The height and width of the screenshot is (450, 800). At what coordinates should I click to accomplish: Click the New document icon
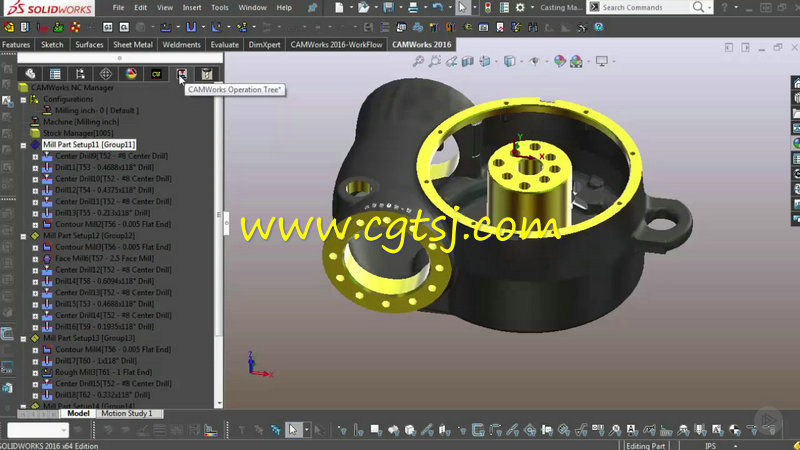(x=339, y=7)
